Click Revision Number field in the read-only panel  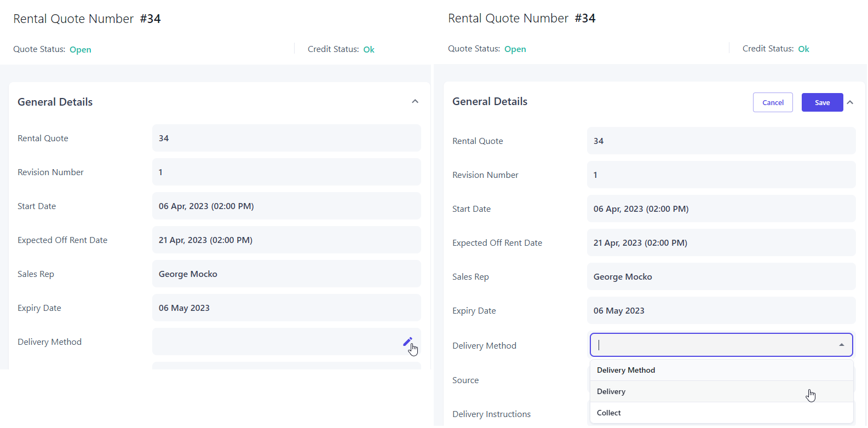pos(286,172)
